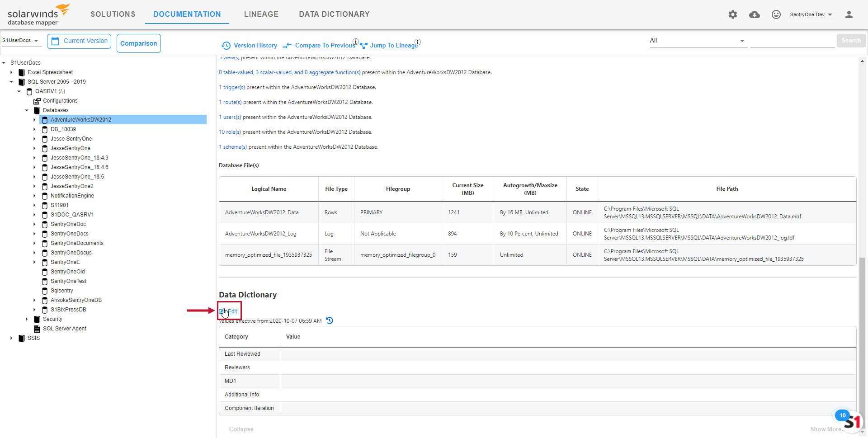Click the Excel Spreadsheet book icon
Image resolution: width=868 pixels, height=438 pixels.
point(22,72)
